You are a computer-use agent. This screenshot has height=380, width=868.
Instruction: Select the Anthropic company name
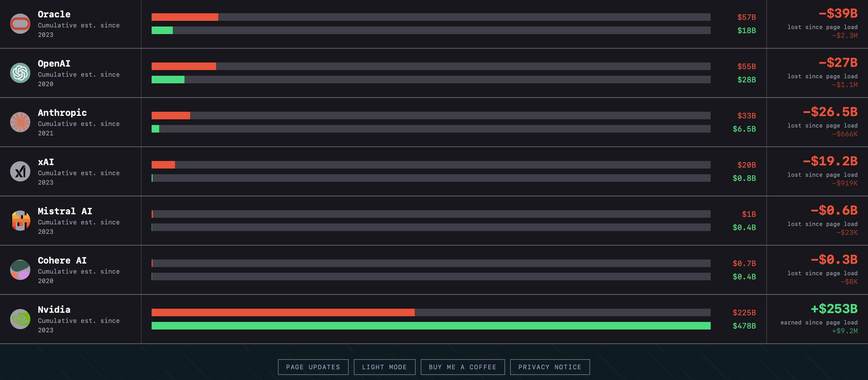pos(62,112)
